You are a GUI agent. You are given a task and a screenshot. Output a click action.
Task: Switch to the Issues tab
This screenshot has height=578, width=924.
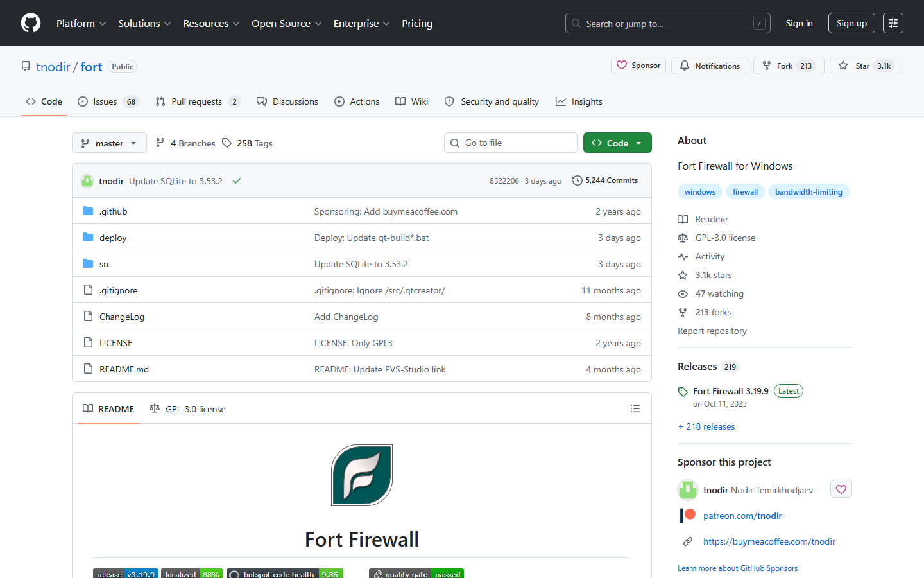point(108,101)
